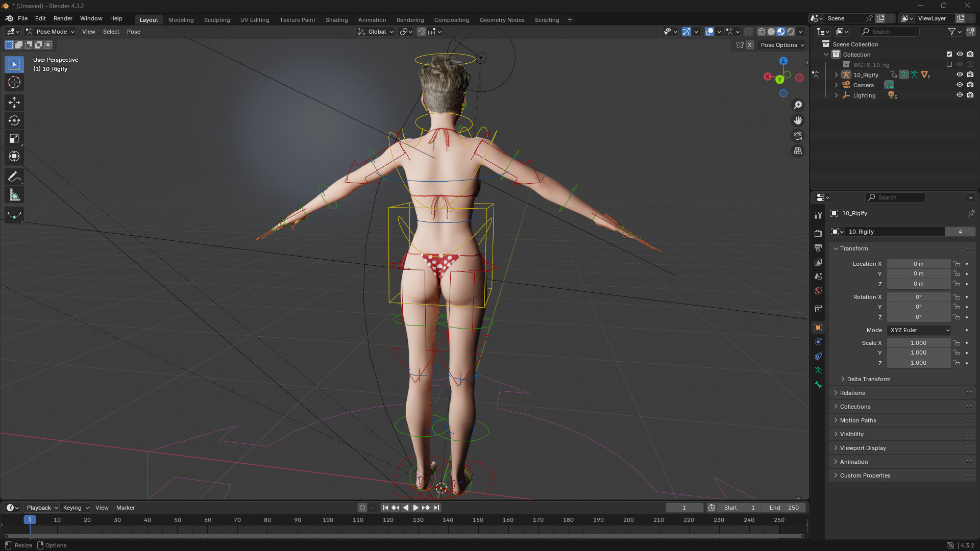Viewport: 980px width, 551px height.
Task: Open the Global orientation dropdown
Action: point(376,32)
